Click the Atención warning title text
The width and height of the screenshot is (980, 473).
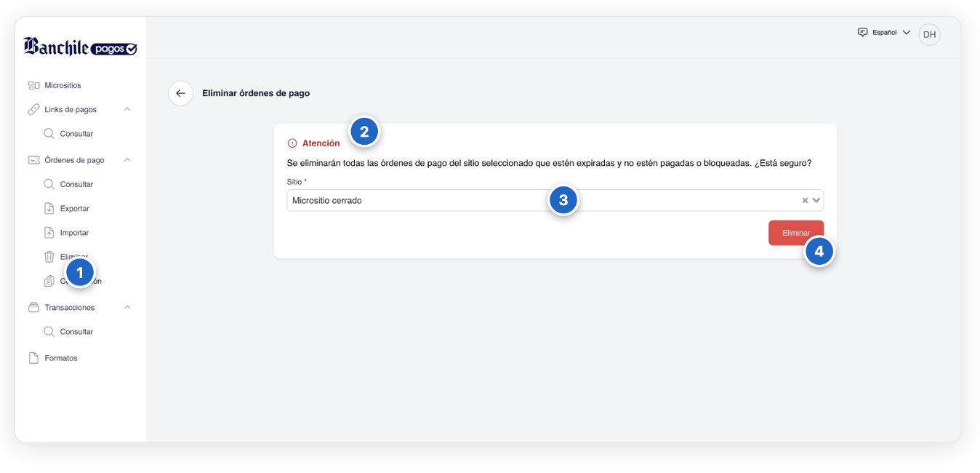pos(321,143)
